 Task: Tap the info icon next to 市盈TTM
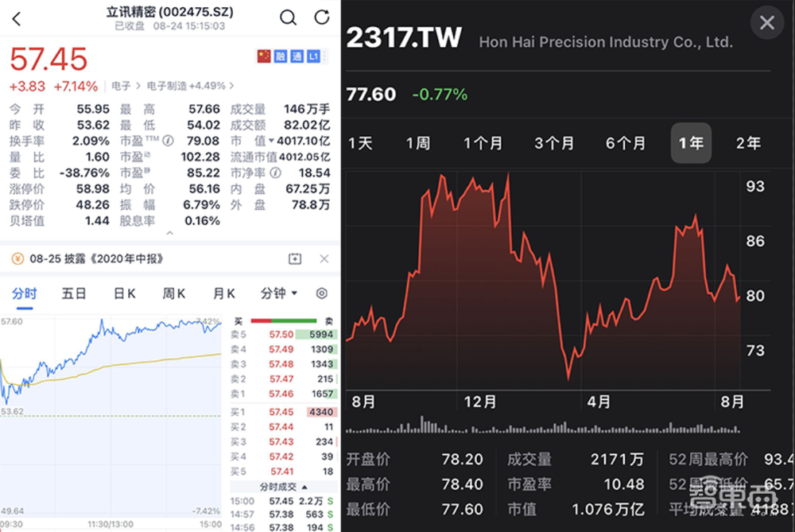pos(168,141)
